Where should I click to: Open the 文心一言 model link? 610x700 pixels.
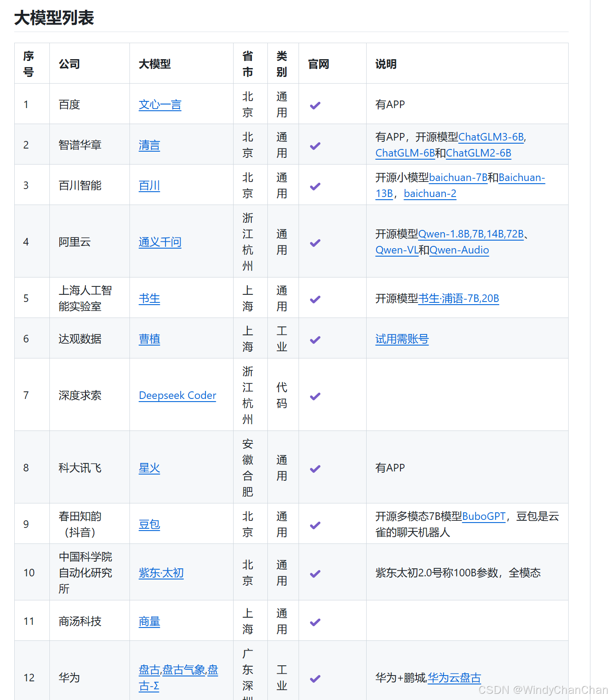click(x=160, y=105)
